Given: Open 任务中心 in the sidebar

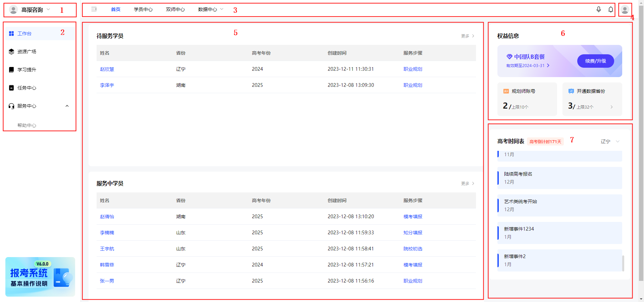Looking at the screenshot, I should tap(27, 88).
